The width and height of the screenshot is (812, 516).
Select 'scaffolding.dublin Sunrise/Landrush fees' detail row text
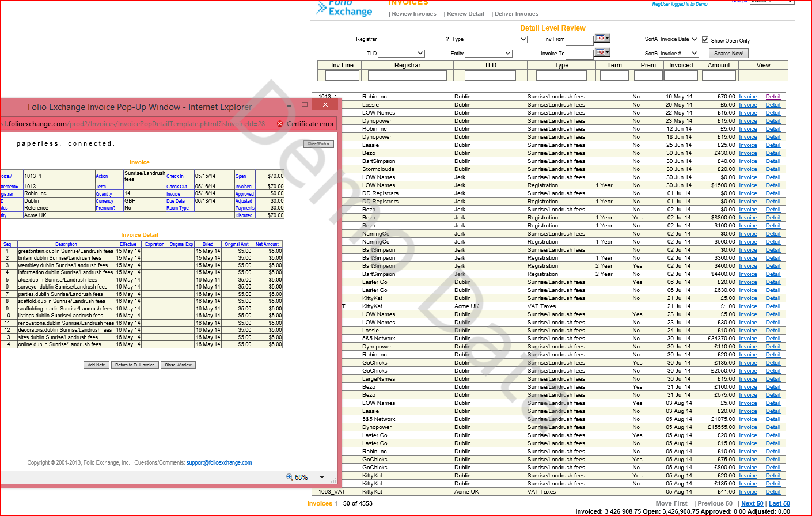65,309
